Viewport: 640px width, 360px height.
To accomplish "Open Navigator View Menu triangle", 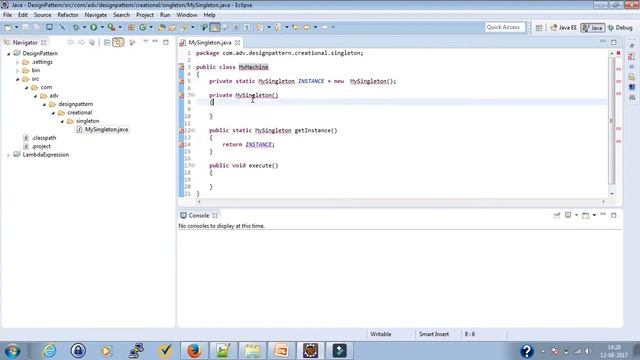I will pos(145,42).
